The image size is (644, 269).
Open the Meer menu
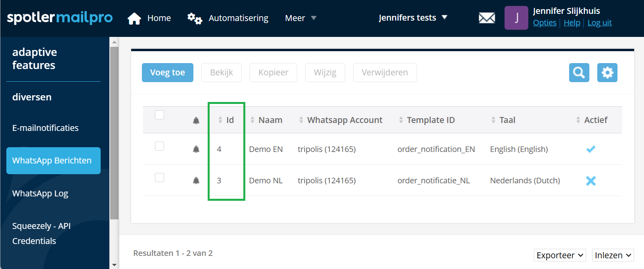[x=300, y=18]
